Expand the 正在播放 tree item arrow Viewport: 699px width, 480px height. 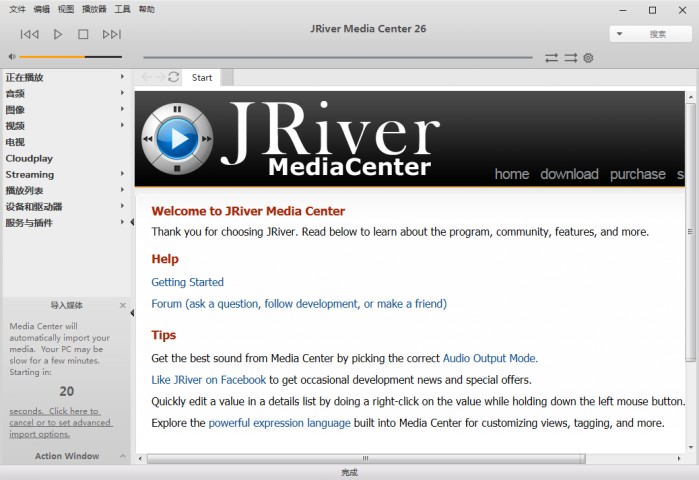[122, 77]
